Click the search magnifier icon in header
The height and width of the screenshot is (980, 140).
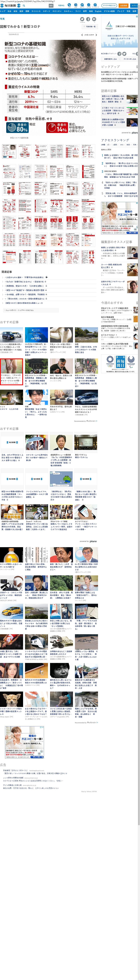(x=24, y=6)
